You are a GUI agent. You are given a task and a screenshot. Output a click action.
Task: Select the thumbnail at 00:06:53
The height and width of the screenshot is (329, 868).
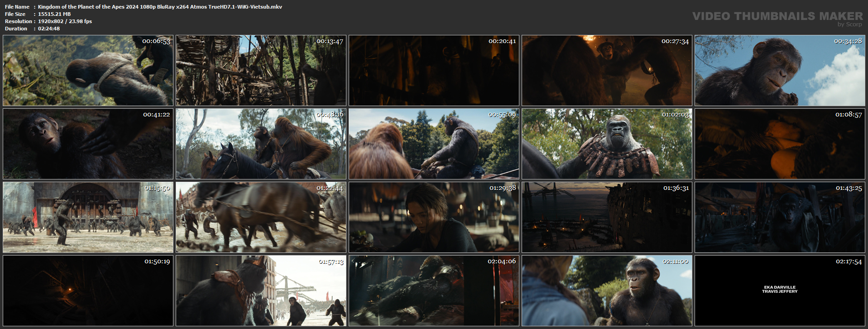pyautogui.click(x=88, y=71)
